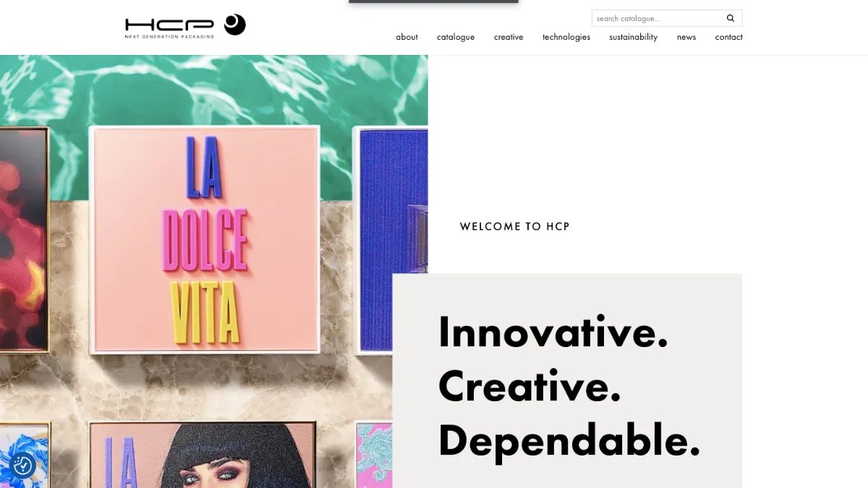
Task: Open the catalogue menu item
Action: pos(456,37)
